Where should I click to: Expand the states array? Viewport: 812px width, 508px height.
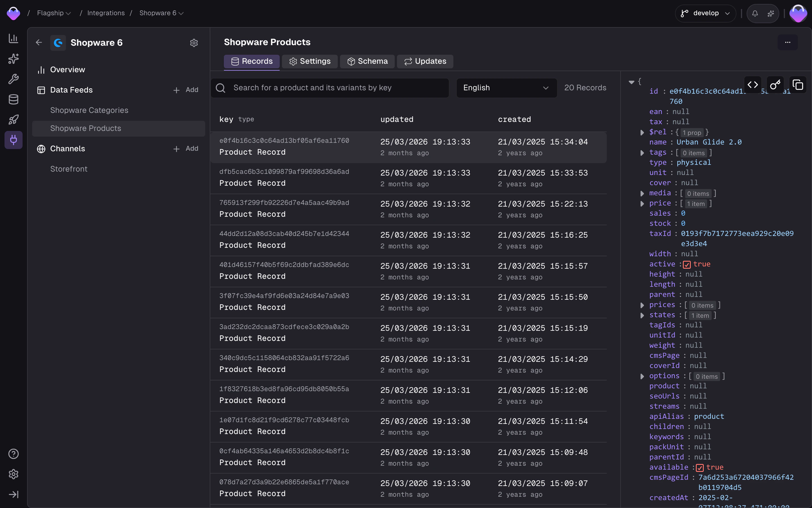click(642, 316)
